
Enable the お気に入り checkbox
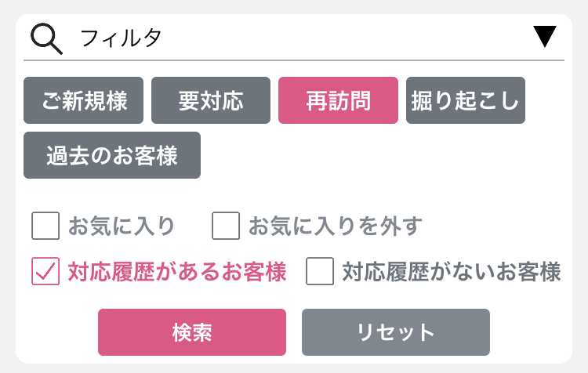coord(45,226)
